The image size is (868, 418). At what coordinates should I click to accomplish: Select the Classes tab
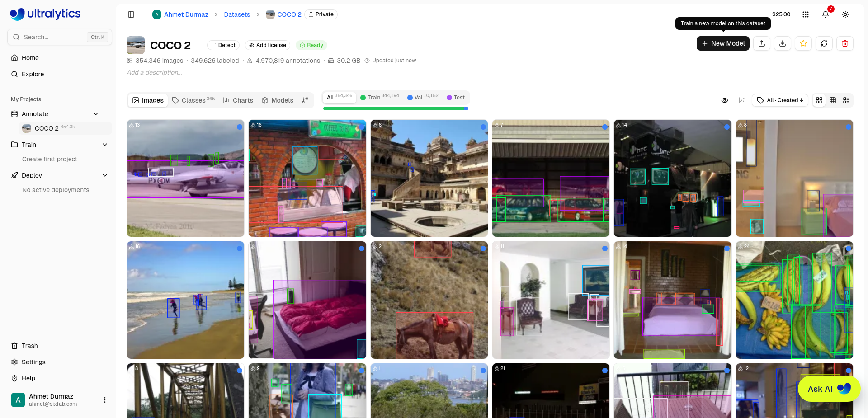click(x=193, y=100)
